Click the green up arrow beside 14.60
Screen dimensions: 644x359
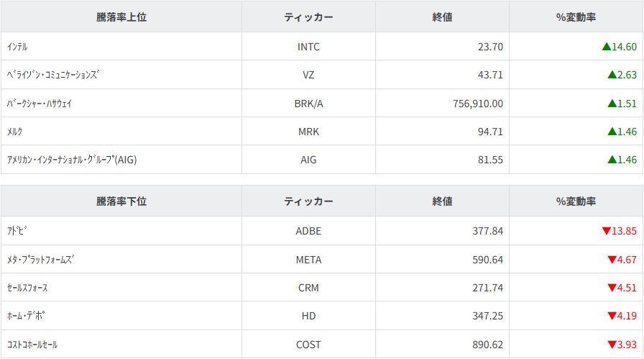(606, 47)
